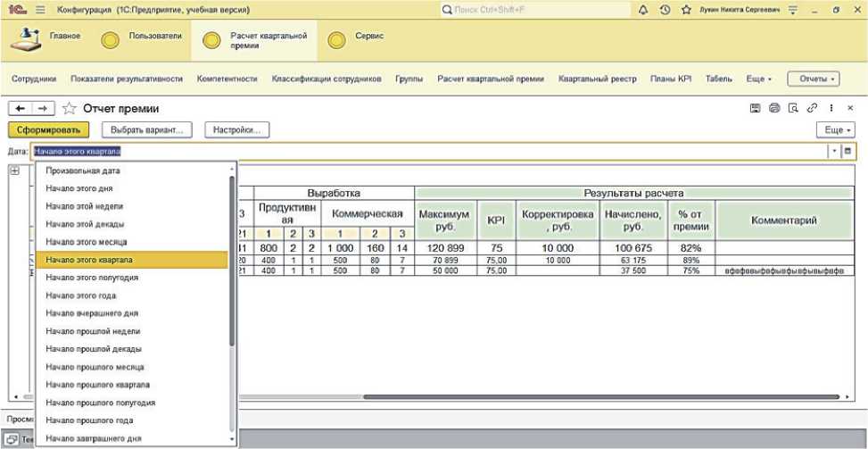Get link via chain icon
Viewport: 868px width, 449px height.
(x=812, y=108)
